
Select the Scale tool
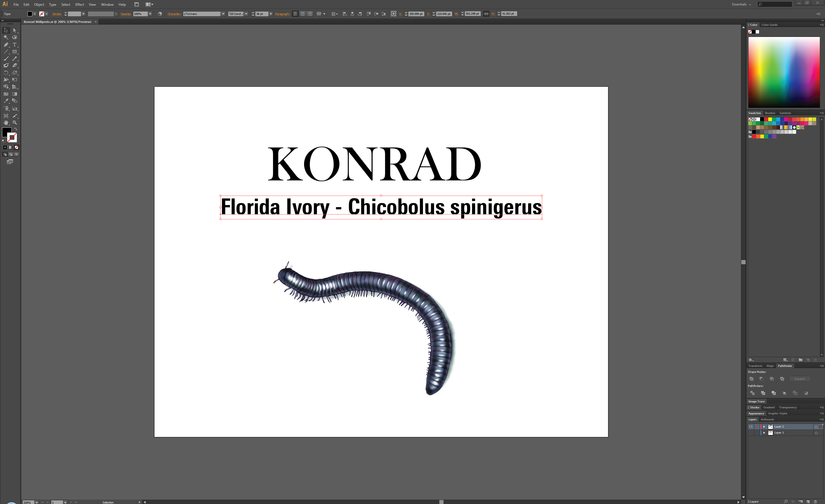15,73
